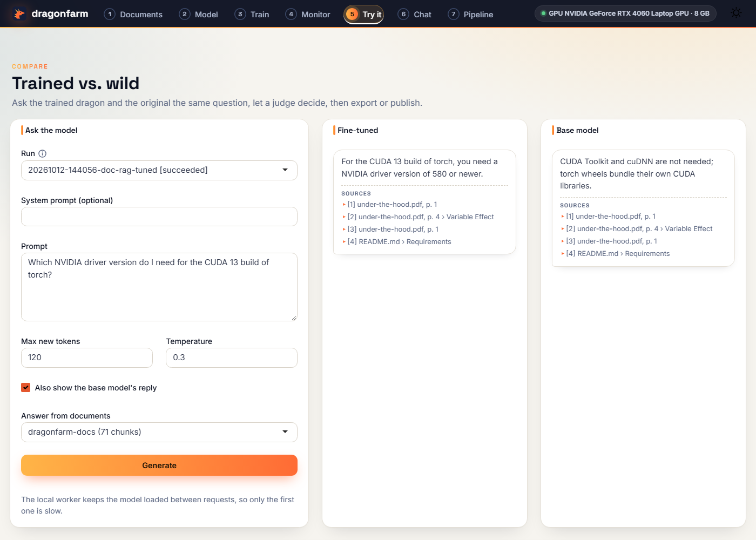Click the dragonfarm dragon logo icon
The image size is (756, 540).
19,14
